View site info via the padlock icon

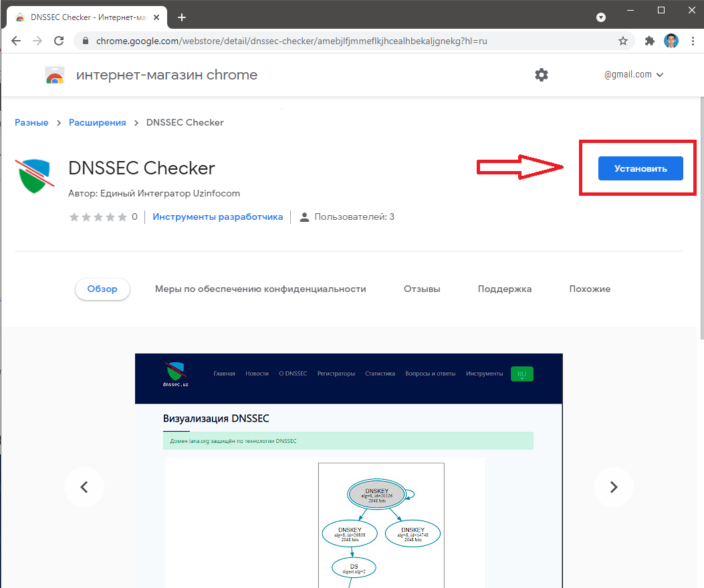click(x=86, y=41)
